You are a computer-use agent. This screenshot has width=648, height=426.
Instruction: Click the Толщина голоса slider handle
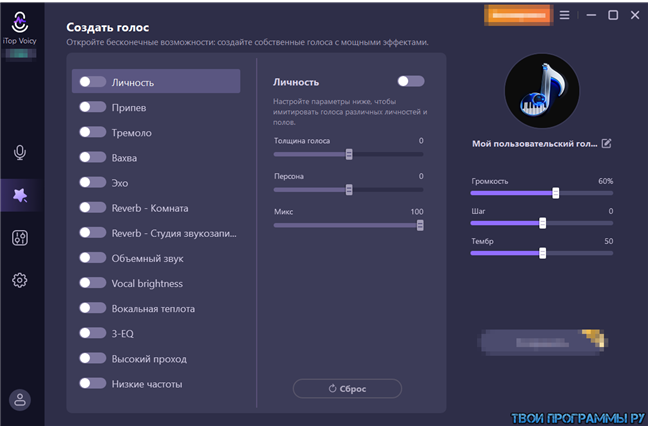[349, 154]
